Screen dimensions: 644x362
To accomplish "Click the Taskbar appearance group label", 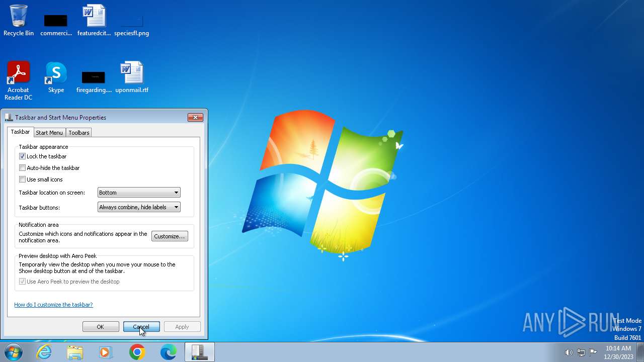I will click(x=43, y=147).
